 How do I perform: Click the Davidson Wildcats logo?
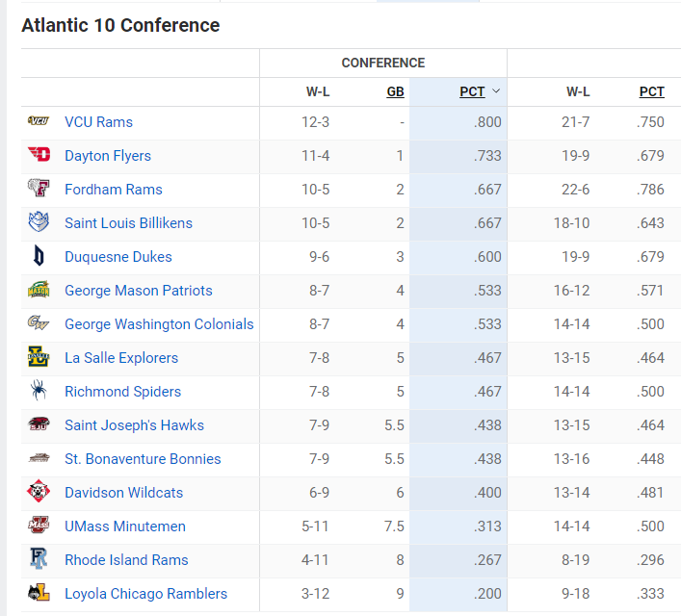[39, 491]
